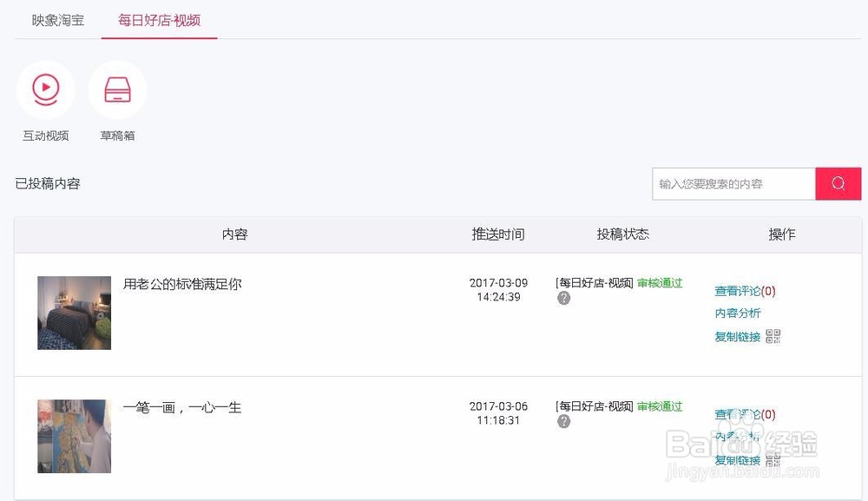Open the bedroom video thumbnail
The width and height of the screenshot is (868, 501).
74,312
